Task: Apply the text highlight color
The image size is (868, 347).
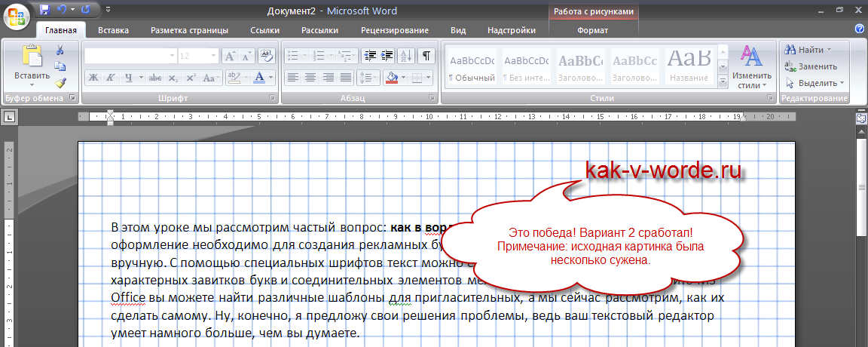Action: (234, 78)
